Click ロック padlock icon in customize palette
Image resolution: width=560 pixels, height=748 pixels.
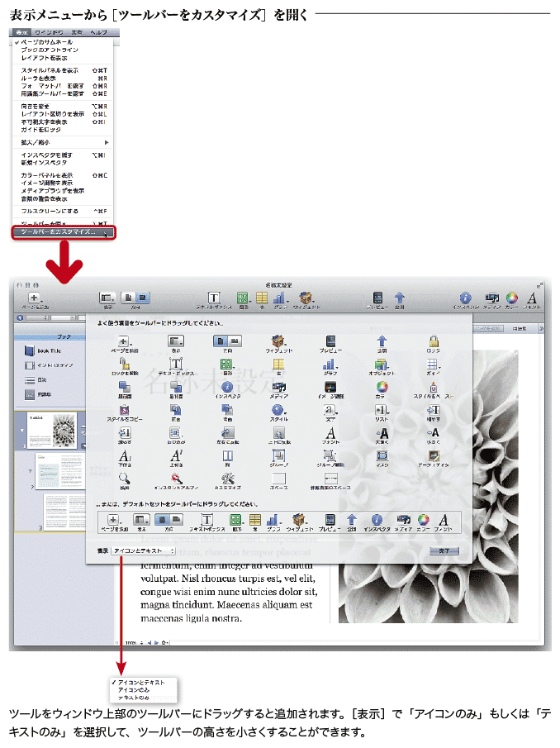coord(434,341)
